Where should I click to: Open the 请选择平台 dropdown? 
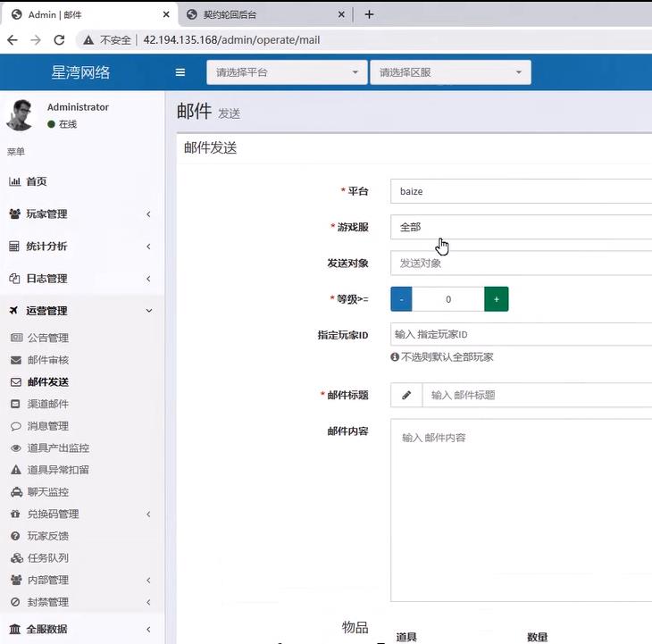287,72
